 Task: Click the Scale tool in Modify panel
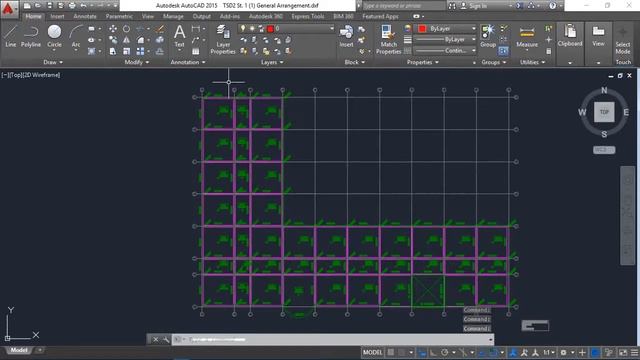click(x=127, y=51)
